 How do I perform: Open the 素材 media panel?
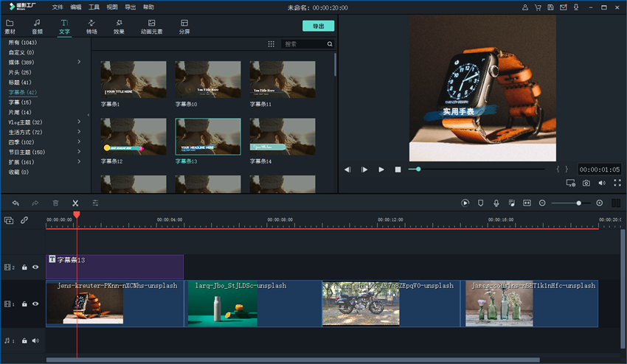point(10,27)
